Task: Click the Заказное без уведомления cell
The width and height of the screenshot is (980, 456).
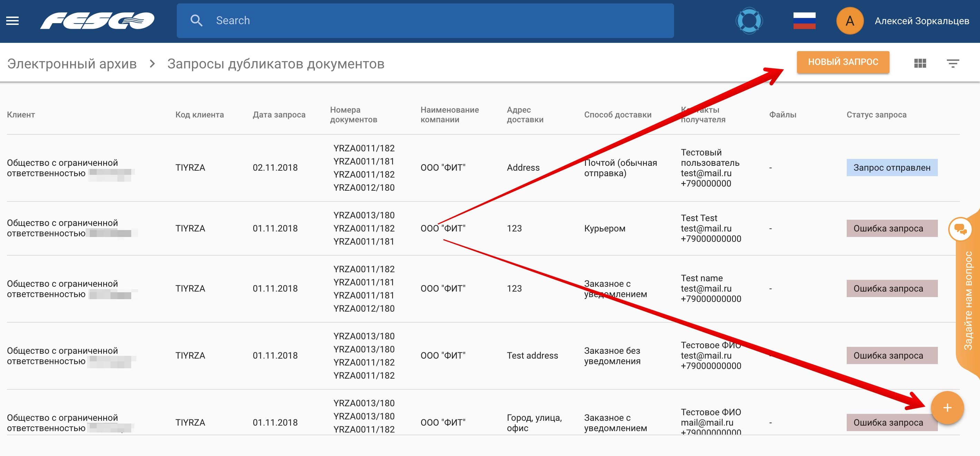Action: [612, 355]
